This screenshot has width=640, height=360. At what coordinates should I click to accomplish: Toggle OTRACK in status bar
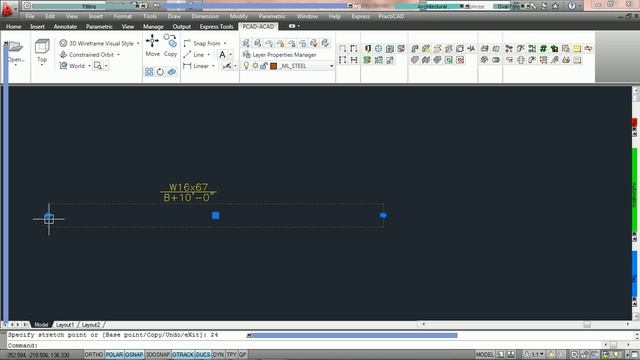[x=183, y=355]
